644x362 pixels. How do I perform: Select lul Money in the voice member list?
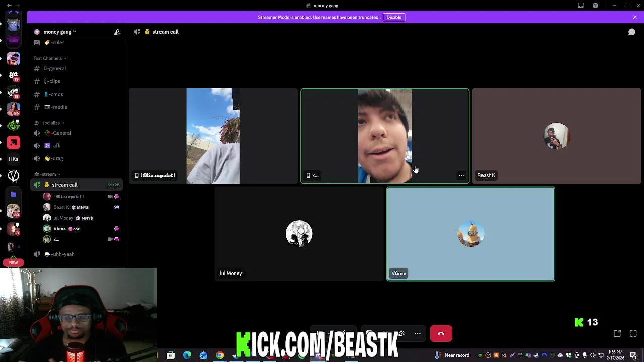click(x=80, y=218)
